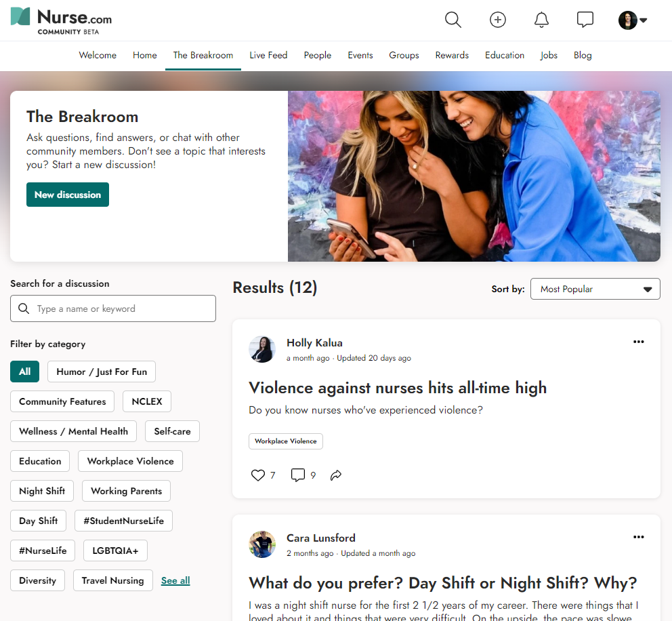Open messages using the chat bubble icon
The height and width of the screenshot is (621, 672).
[x=585, y=20]
